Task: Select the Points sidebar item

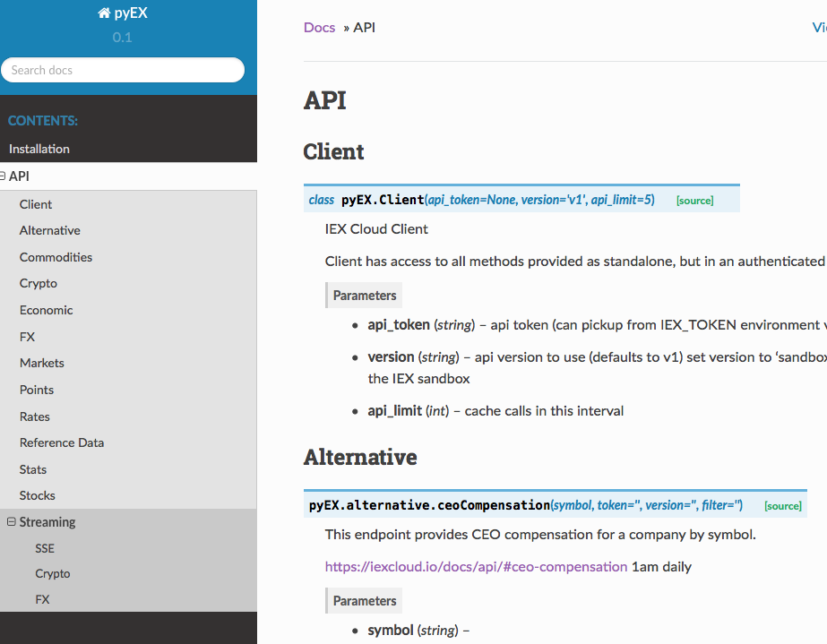Action: click(x=37, y=390)
